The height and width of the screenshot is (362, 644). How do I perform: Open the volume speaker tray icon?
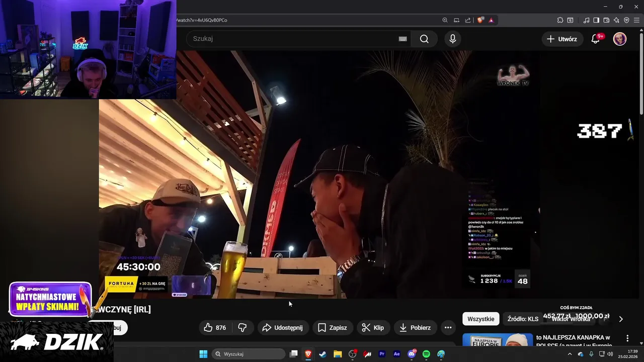pyautogui.click(x=610, y=354)
